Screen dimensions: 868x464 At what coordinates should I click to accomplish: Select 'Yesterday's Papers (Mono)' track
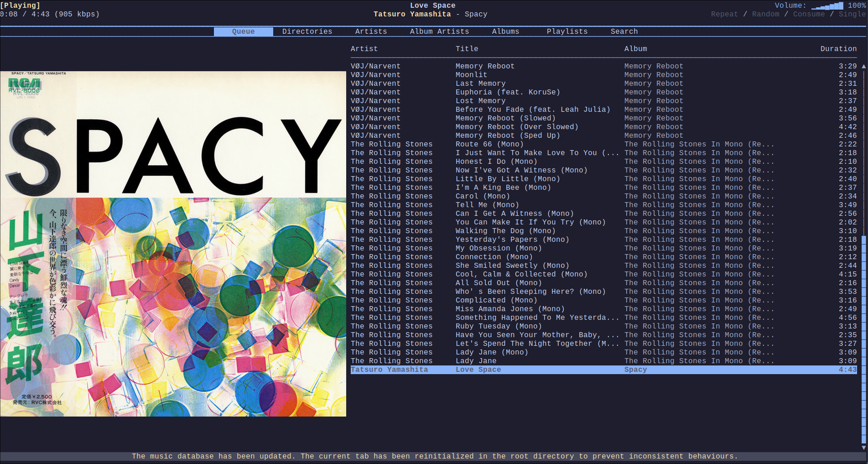(x=603, y=240)
